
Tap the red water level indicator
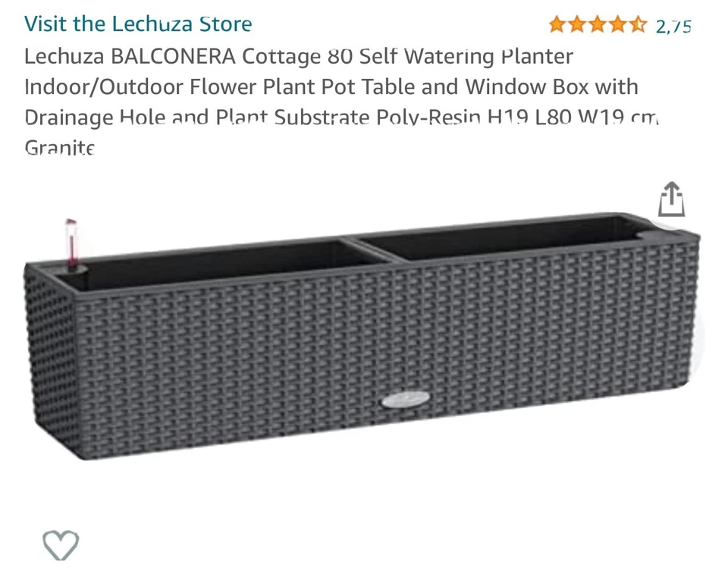71,244
